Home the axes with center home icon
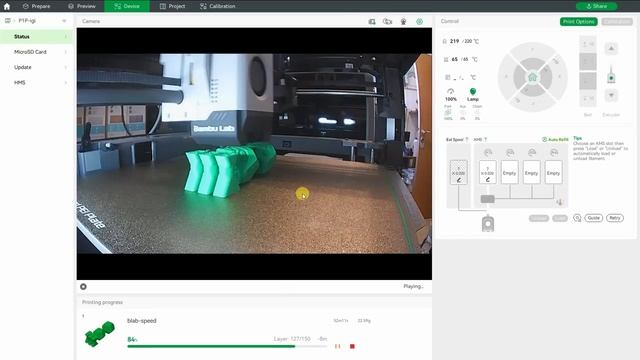Screen dimensions: 640x360 pyautogui.click(x=532, y=77)
